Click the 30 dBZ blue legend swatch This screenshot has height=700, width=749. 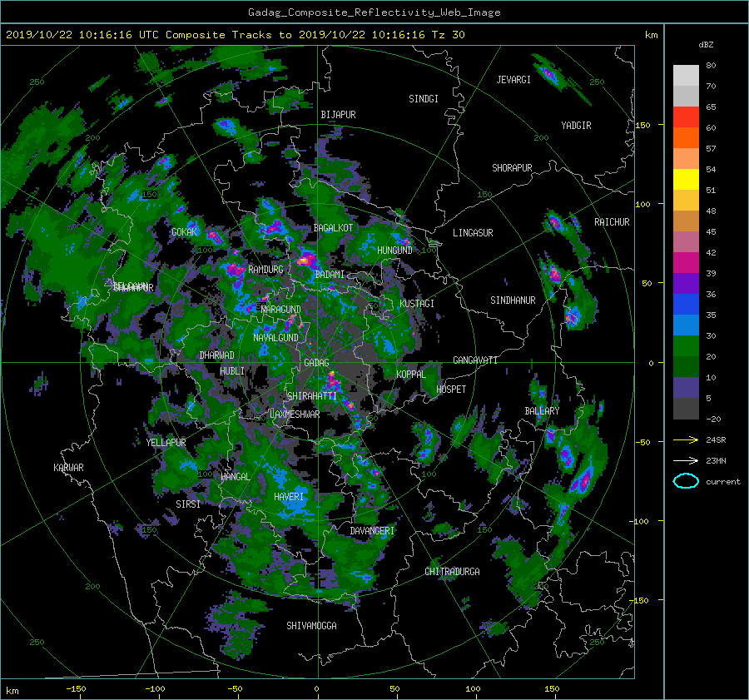point(686,325)
